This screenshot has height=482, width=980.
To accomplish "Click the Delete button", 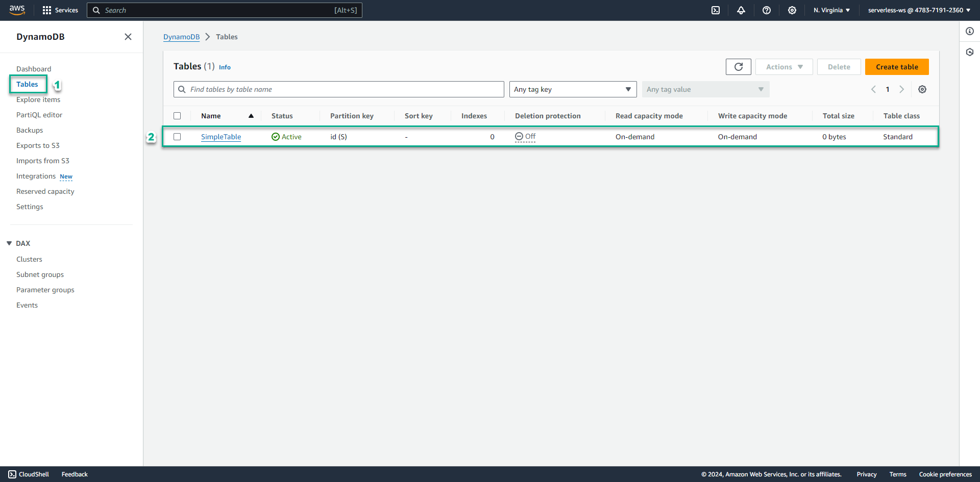I will coord(839,67).
